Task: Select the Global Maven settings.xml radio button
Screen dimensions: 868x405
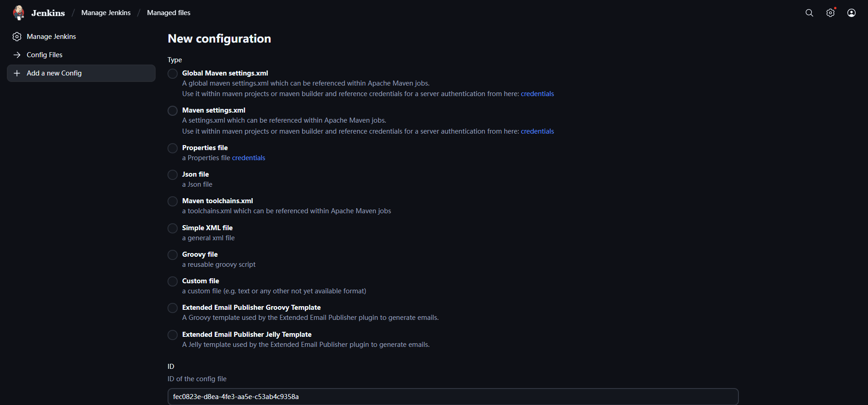Action: point(173,74)
